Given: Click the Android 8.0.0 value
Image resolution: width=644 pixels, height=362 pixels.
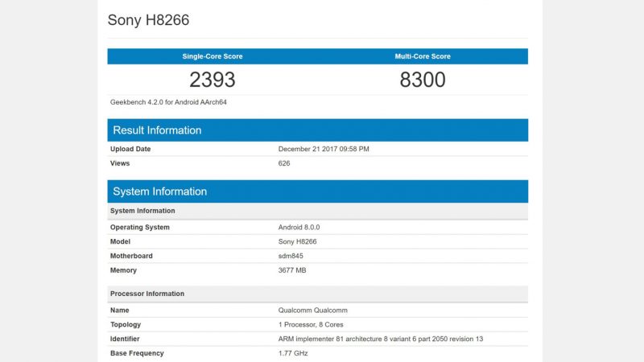Looking at the screenshot, I should (299, 228).
